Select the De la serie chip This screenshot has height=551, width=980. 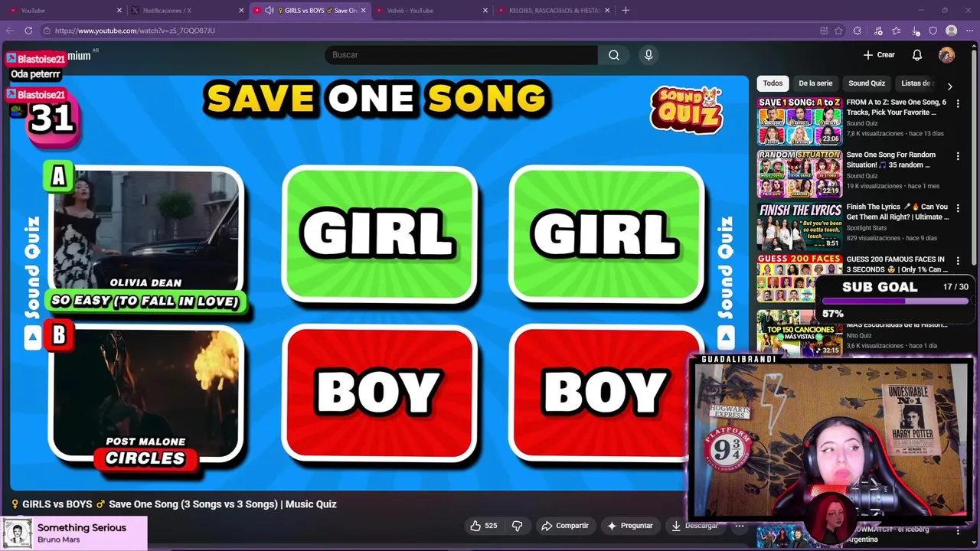[815, 83]
